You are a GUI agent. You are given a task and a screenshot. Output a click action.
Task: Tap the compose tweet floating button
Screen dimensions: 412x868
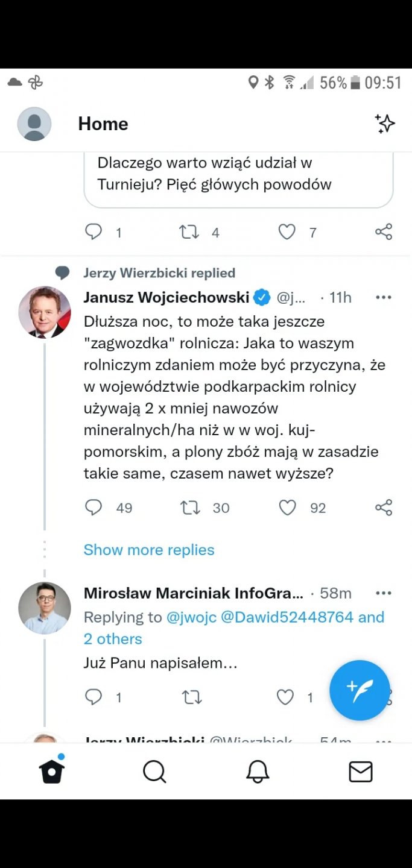360,690
